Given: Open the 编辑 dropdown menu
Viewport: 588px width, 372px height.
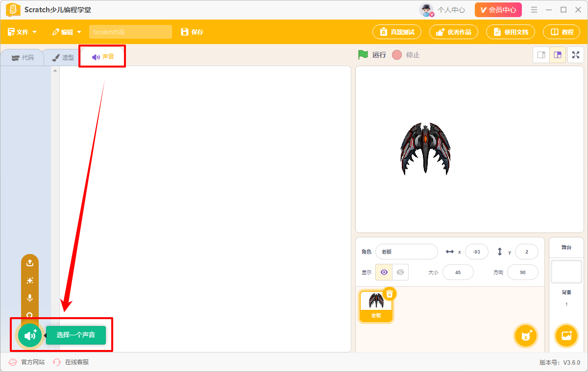Looking at the screenshot, I should [67, 32].
